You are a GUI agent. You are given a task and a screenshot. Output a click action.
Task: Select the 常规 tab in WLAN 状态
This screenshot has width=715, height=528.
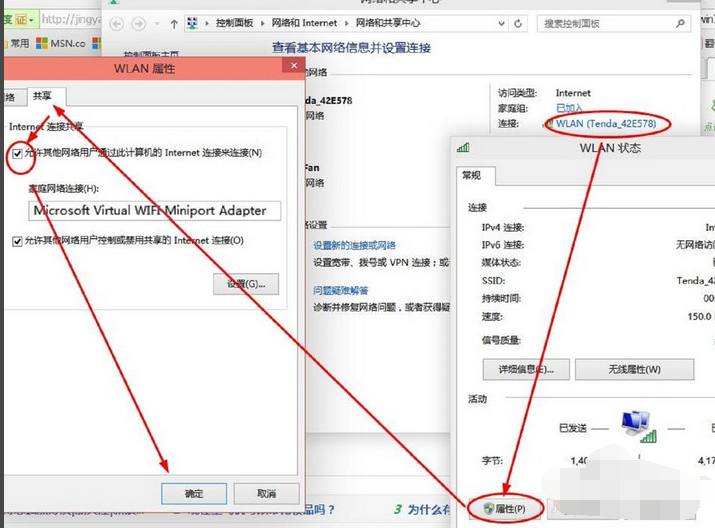[471, 175]
